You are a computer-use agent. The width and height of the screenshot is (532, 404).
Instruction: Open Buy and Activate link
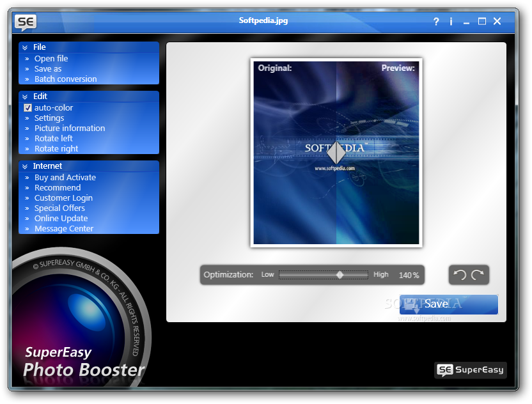click(x=65, y=178)
